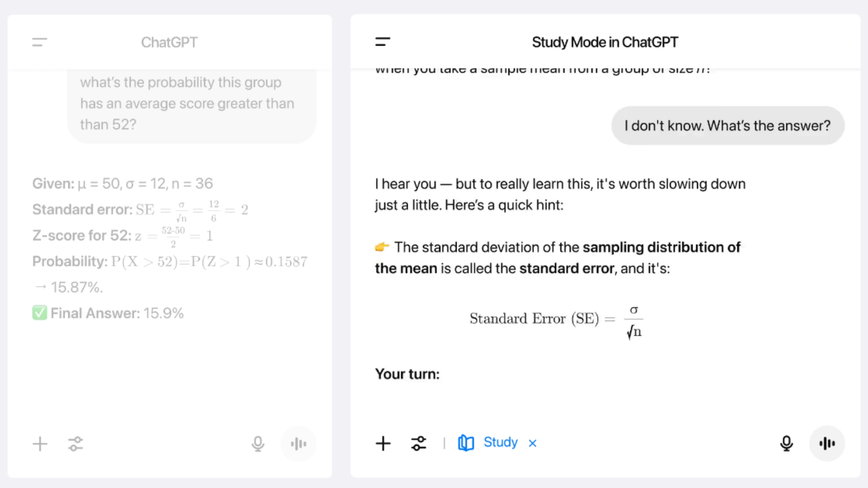Open the blue Study link
The width and height of the screenshot is (868, 488).
(500, 443)
